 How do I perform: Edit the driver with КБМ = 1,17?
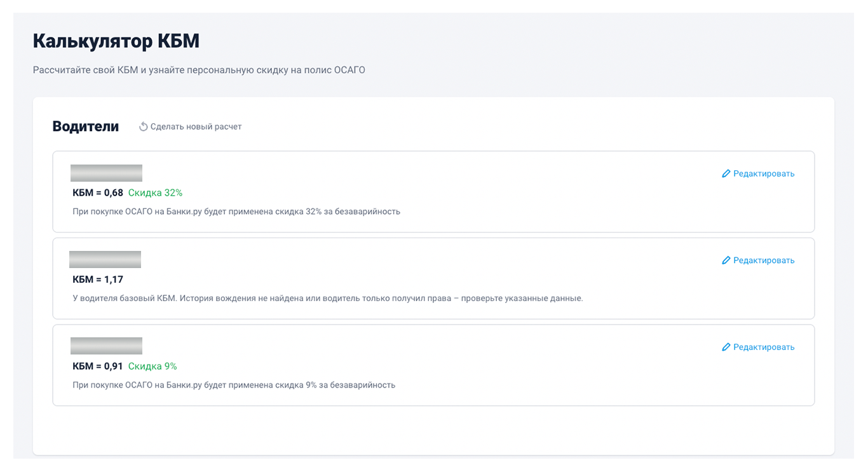click(x=758, y=260)
